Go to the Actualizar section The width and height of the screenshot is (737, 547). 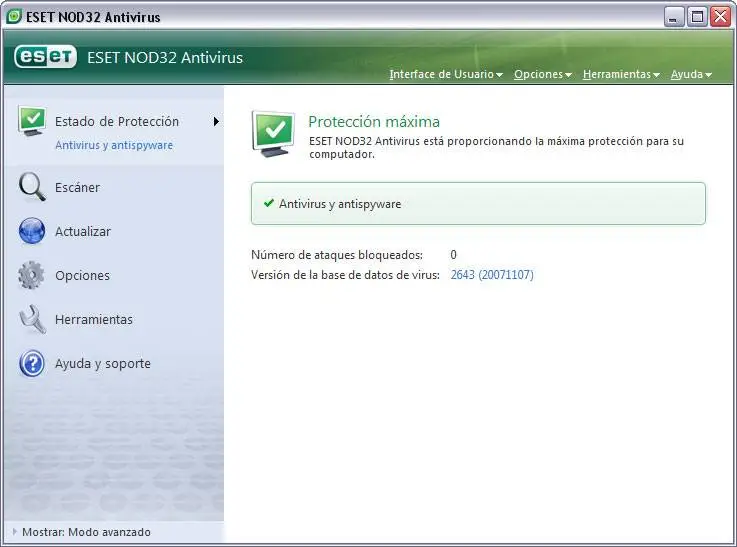pyautogui.click(x=83, y=231)
